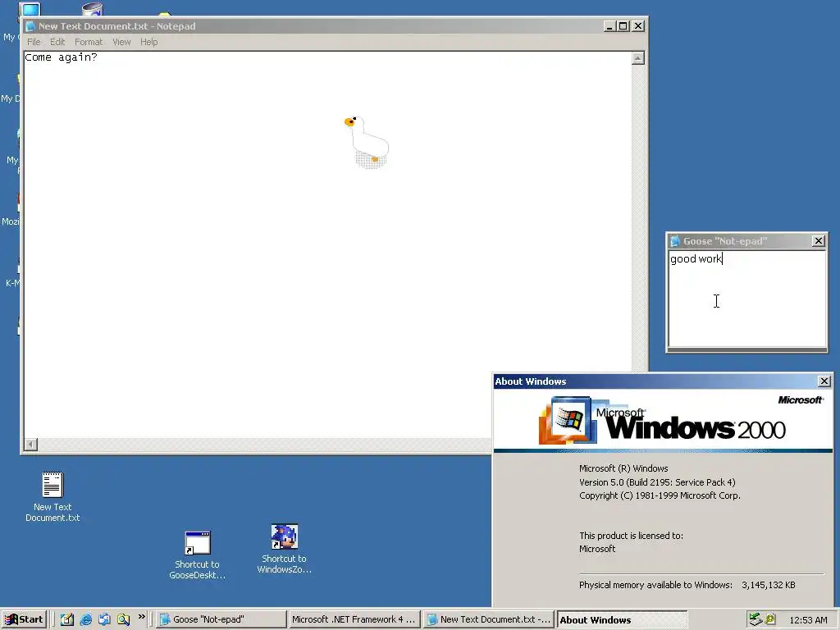840x630 pixels.
Task: Click the Notepad vertical scrollbar up arrow
Action: click(x=637, y=58)
